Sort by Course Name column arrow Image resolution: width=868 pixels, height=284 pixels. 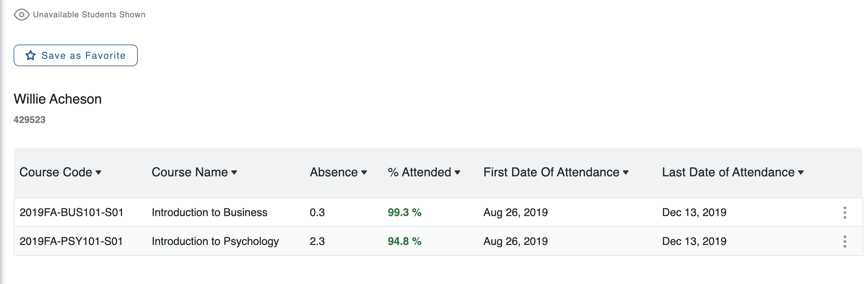pyautogui.click(x=234, y=173)
